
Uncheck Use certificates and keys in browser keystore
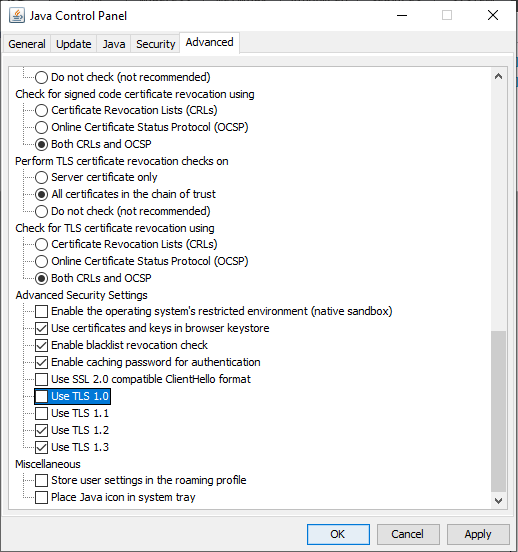pyautogui.click(x=41, y=328)
